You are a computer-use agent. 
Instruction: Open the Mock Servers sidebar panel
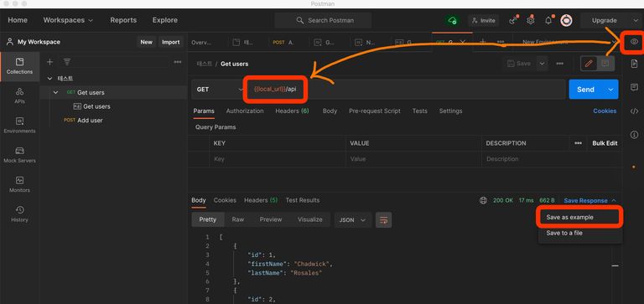(19, 155)
